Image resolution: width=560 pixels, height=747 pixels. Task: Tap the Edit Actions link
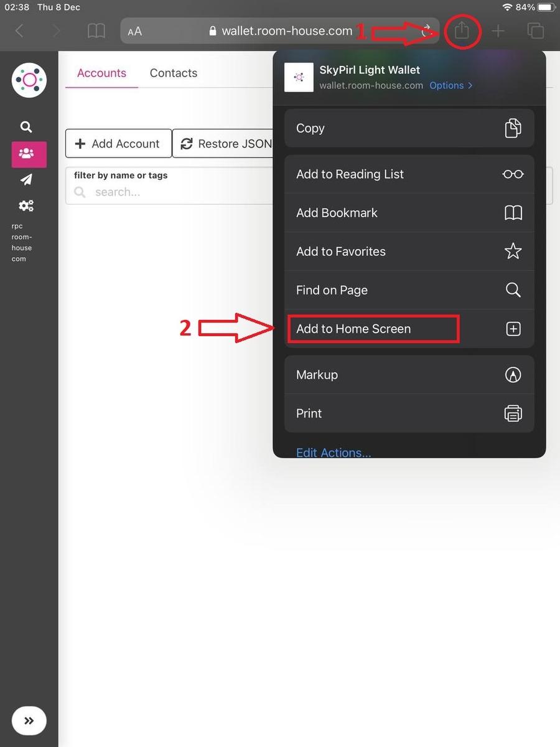334,452
